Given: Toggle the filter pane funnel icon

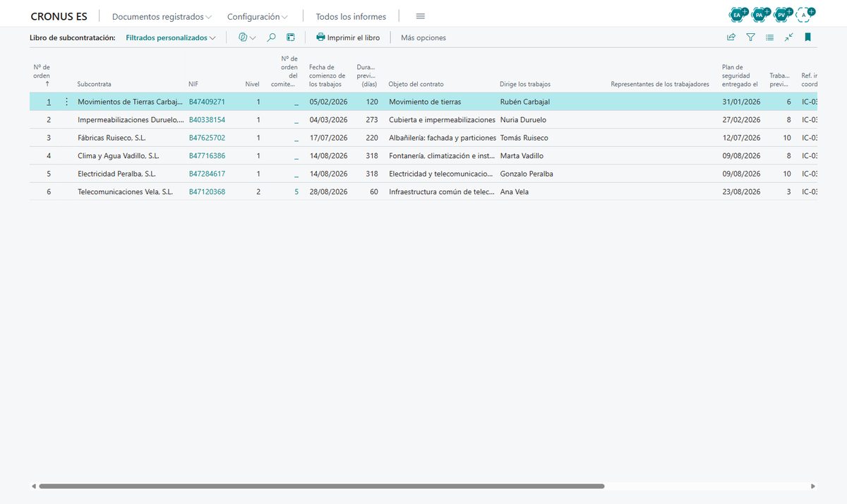Looking at the screenshot, I should click(751, 37).
